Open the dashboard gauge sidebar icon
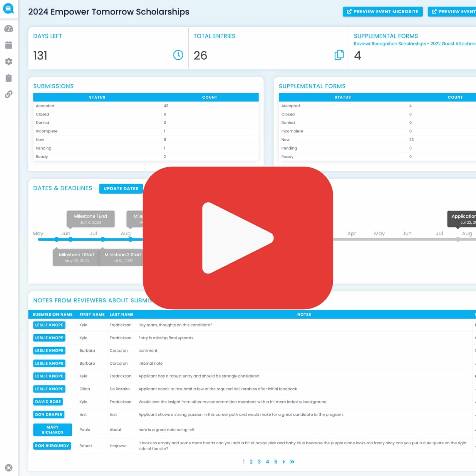This screenshot has height=476, width=476. click(x=9, y=29)
